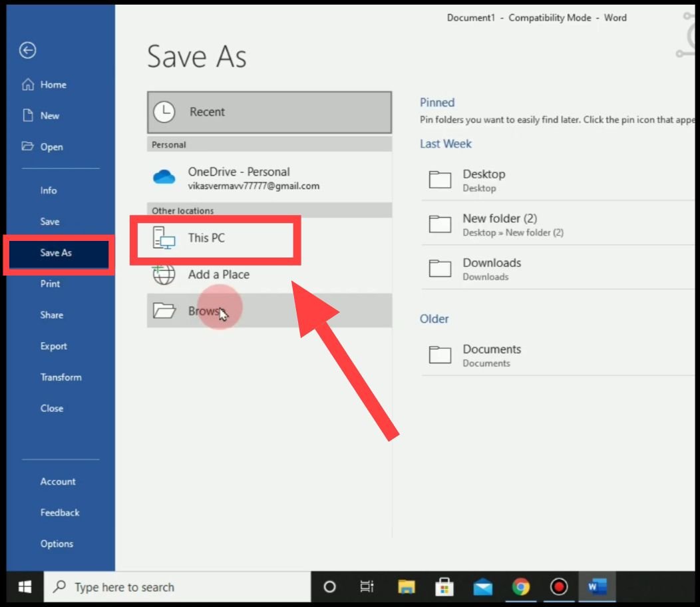700x607 pixels.
Task: Select the Recent location
Action: click(269, 112)
